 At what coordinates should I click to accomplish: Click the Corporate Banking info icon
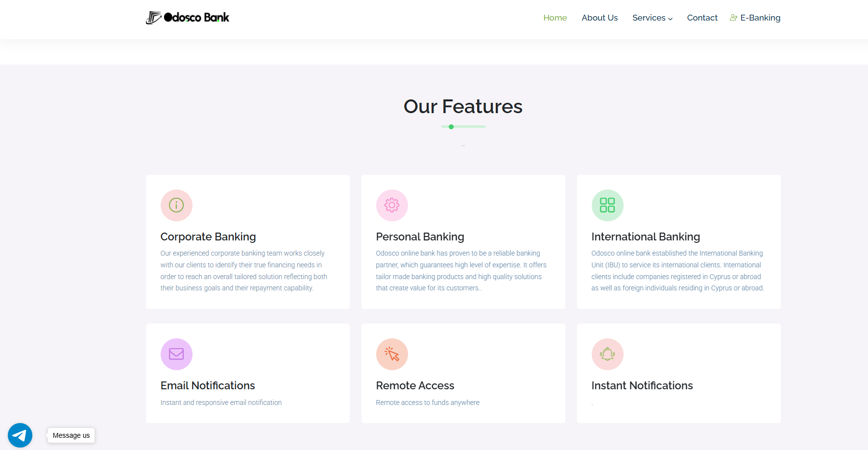176,205
